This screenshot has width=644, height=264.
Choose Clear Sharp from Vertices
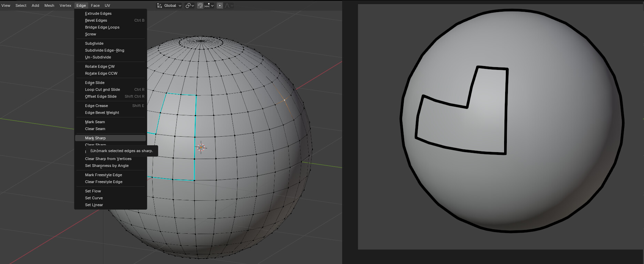[111, 159]
